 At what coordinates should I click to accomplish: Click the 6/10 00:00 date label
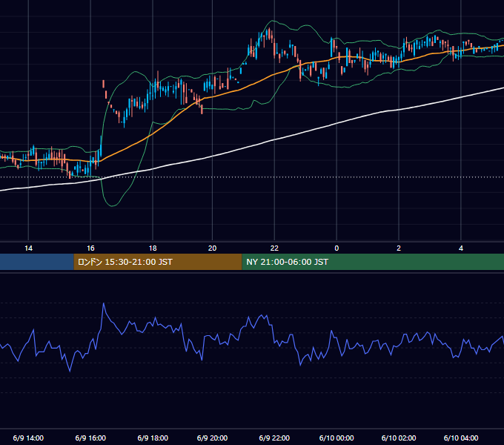pos(336,438)
